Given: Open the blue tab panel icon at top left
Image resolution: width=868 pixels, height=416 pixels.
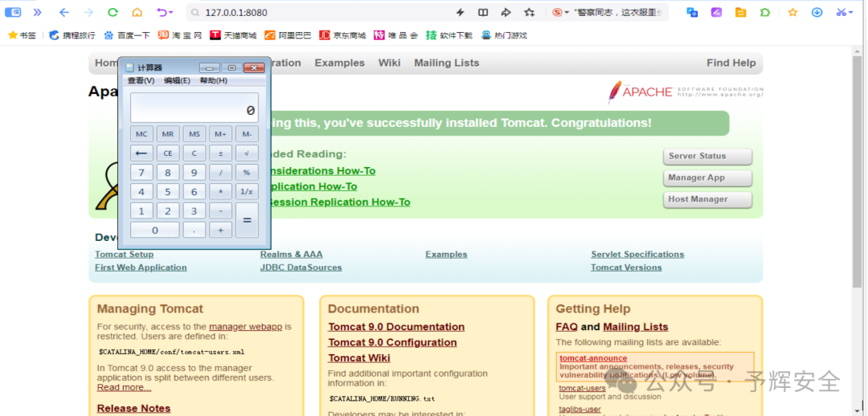Looking at the screenshot, I should 13,12.
